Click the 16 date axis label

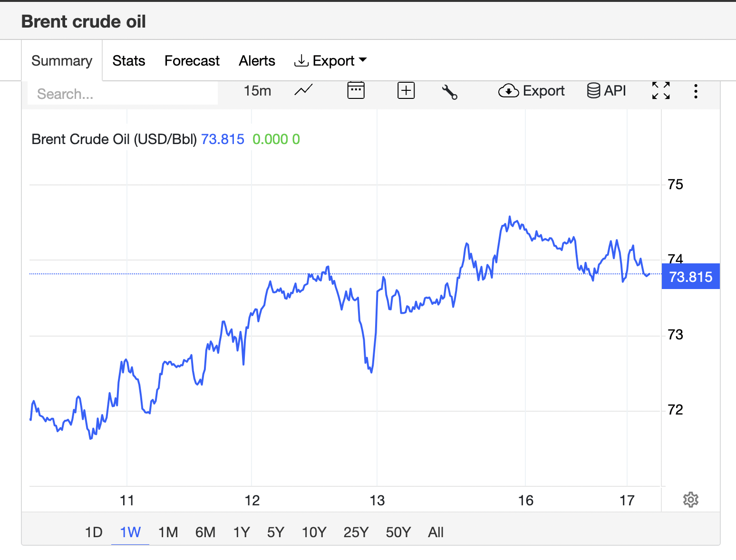pos(526,501)
